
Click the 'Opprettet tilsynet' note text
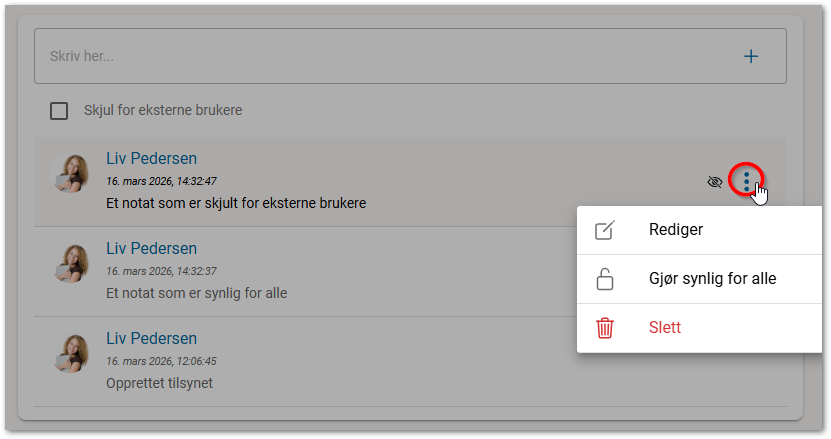(159, 383)
